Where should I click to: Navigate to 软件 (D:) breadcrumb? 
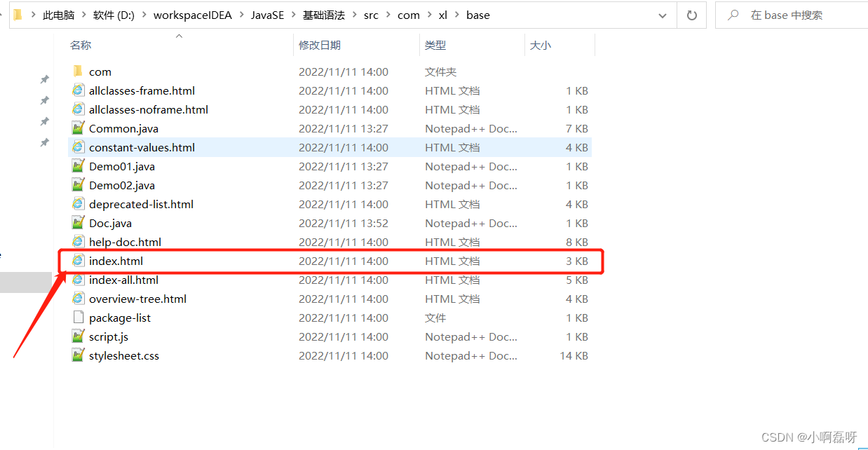point(114,15)
